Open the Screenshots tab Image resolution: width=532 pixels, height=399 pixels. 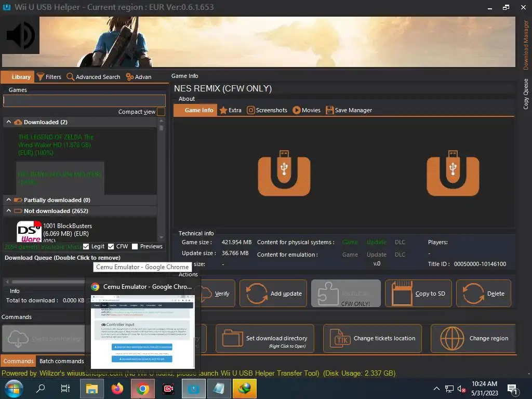pos(267,110)
